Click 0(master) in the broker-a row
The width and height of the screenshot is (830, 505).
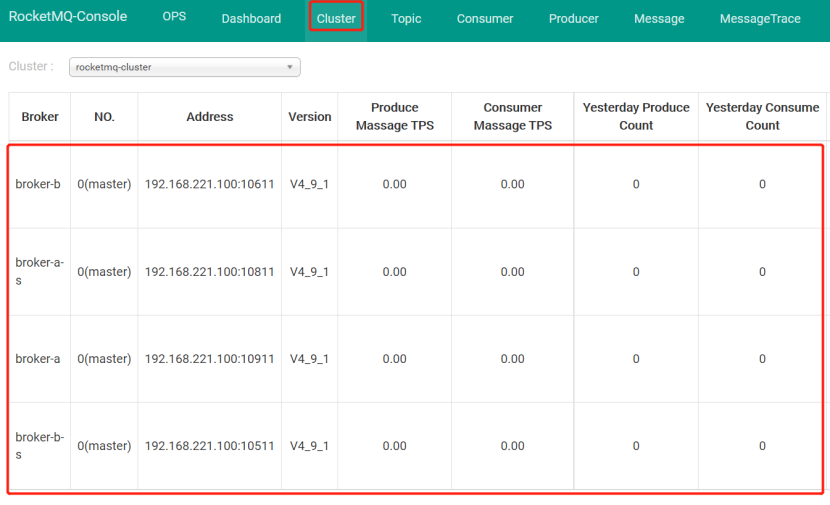click(104, 358)
